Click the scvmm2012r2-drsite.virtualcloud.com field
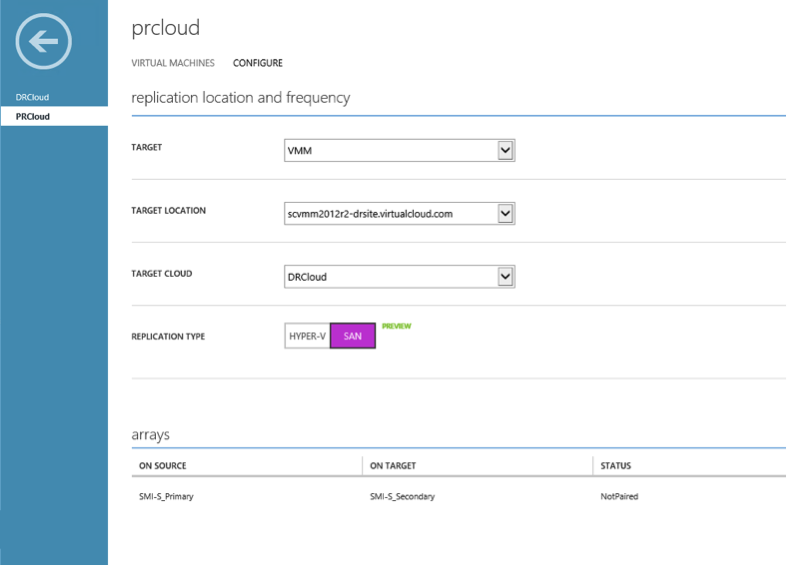Viewport: 787px width, 566px height. [400, 214]
